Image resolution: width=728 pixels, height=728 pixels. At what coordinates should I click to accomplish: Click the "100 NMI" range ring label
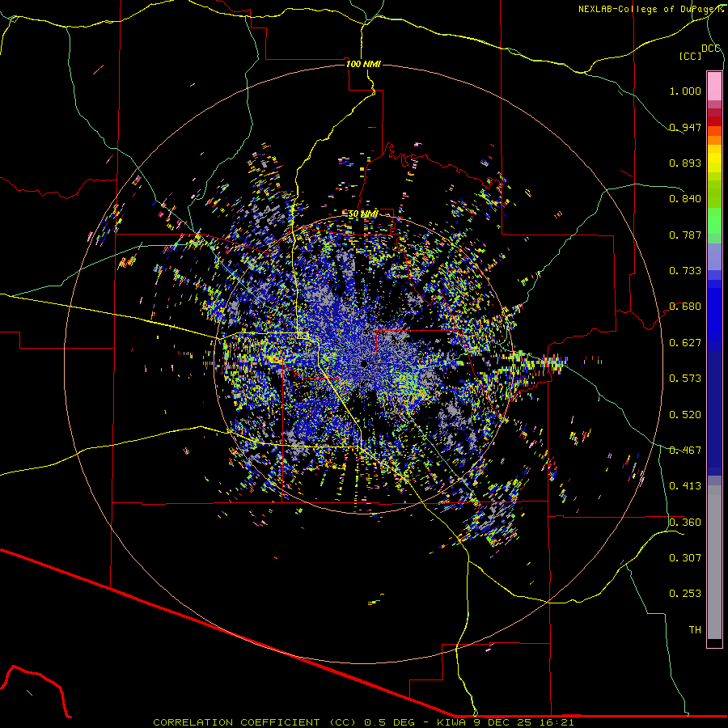click(x=363, y=64)
